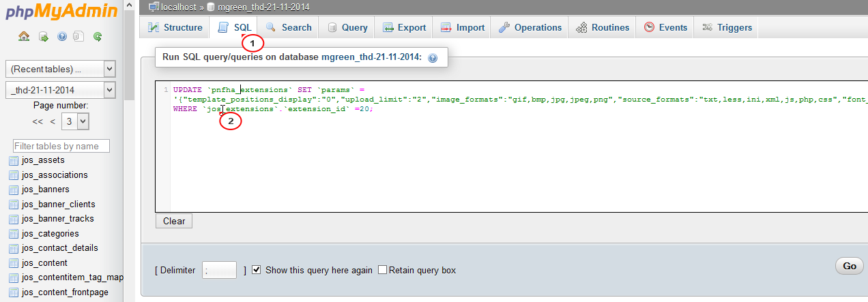Click the Clear button under query box
This screenshot has width=868, height=302.
[174, 221]
